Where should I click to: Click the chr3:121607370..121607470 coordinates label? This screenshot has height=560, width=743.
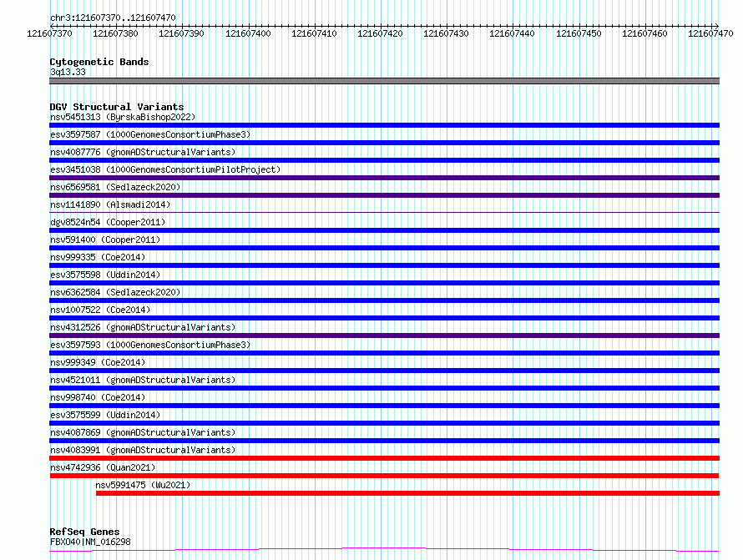pos(113,18)
